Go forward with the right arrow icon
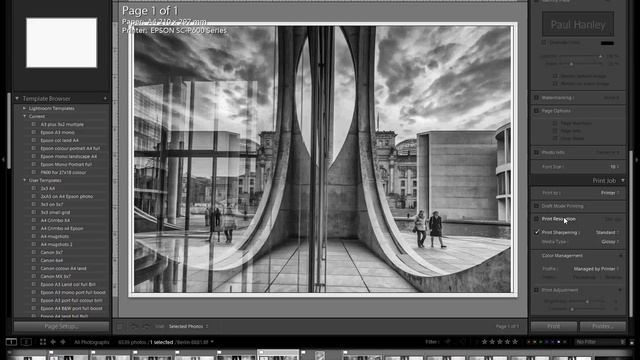This screenshot has width=640, height=360. click(63, 342)
